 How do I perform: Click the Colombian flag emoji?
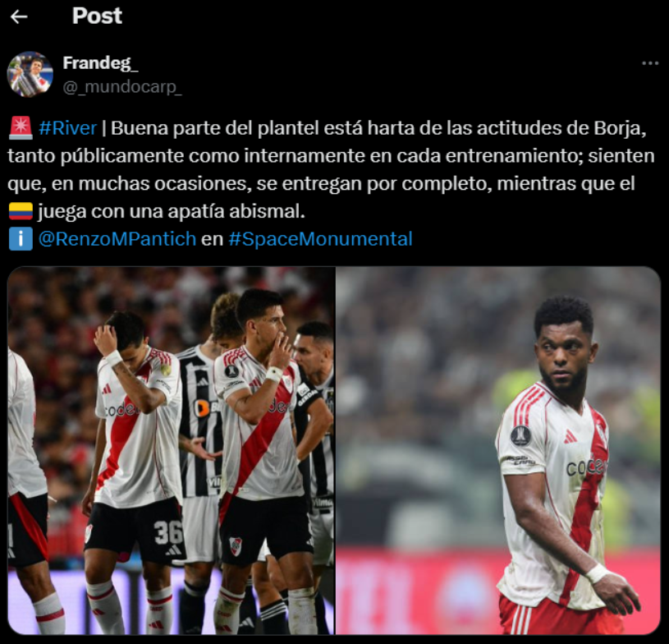pos(21,211)
